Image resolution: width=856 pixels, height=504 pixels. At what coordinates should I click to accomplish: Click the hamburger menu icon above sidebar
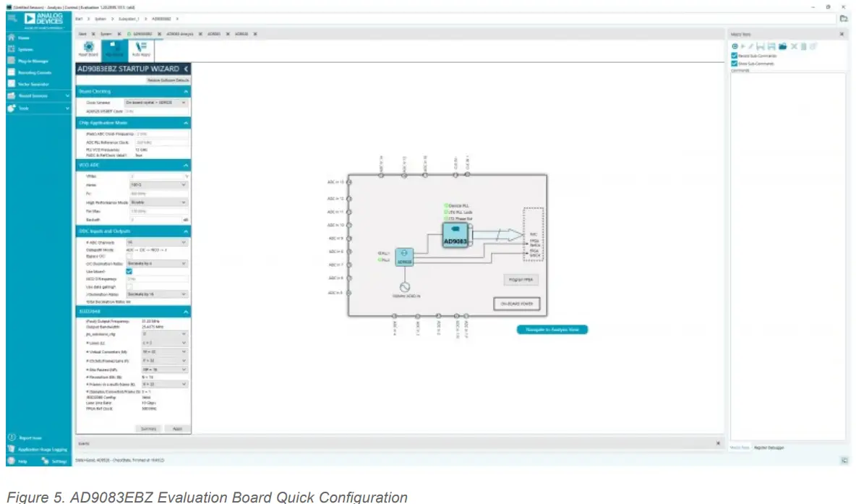tap(12, 19)
